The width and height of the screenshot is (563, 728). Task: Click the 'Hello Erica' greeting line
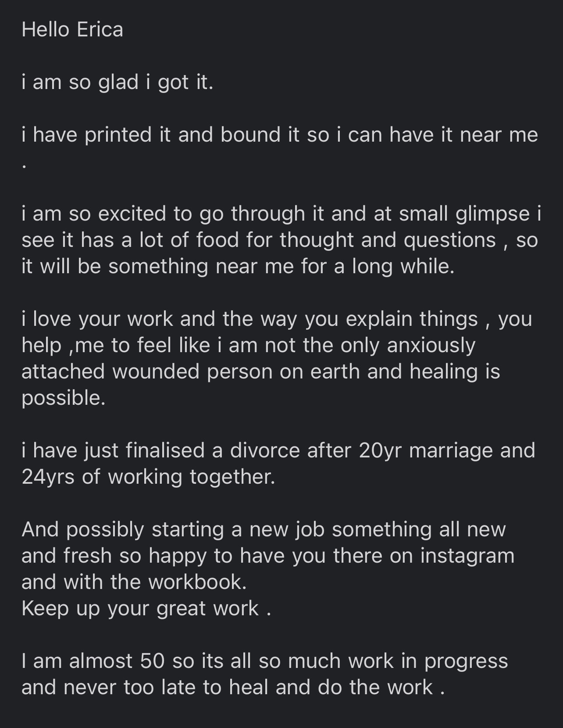click(72, 30)
